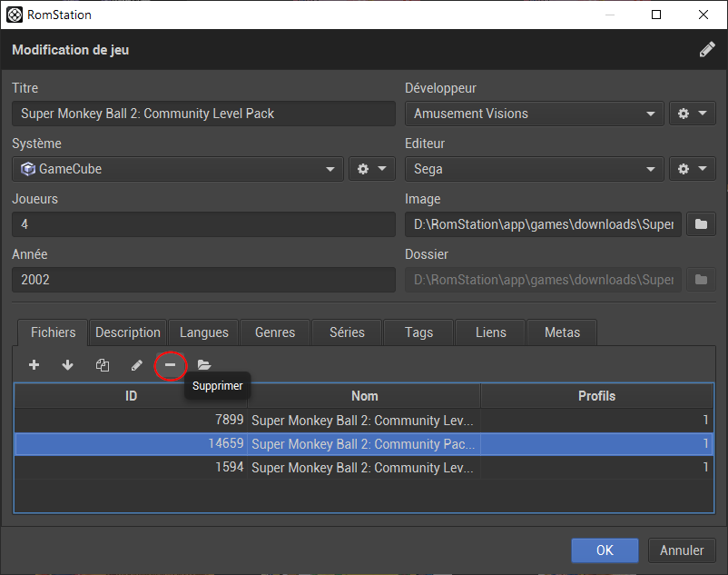Click the RomStation logo in title bar

coord(15,15)
